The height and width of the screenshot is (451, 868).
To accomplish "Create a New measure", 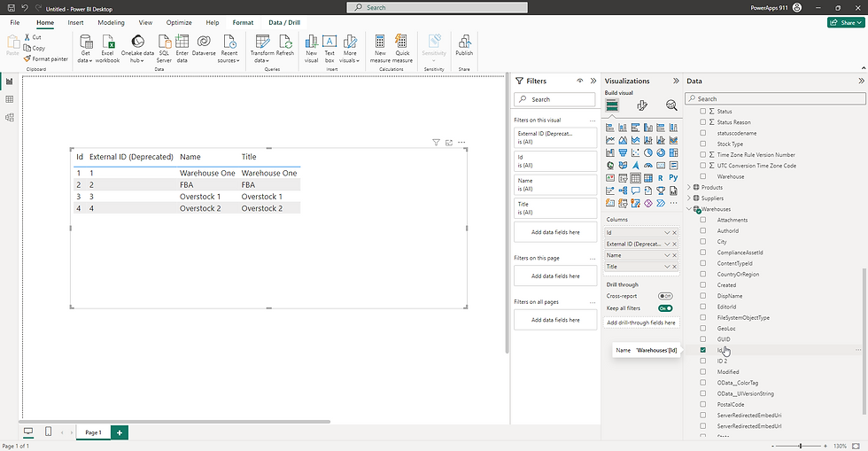I will 380,49.
